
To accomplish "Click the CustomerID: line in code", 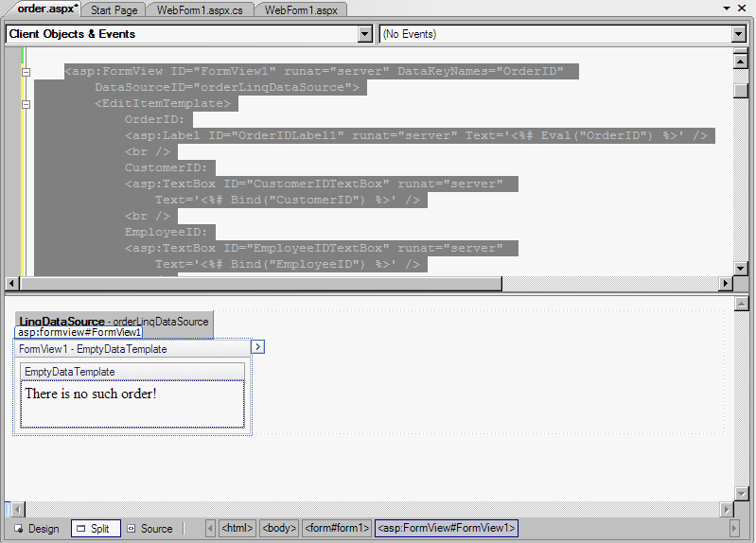I will coord(166,167).
